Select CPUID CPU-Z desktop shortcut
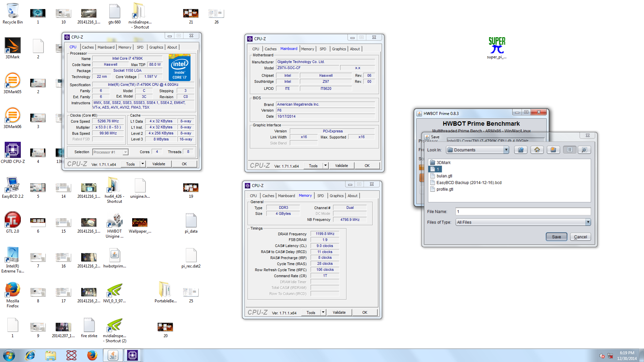The width and height of the screenshot is (644, 362). tap(13, 153)
